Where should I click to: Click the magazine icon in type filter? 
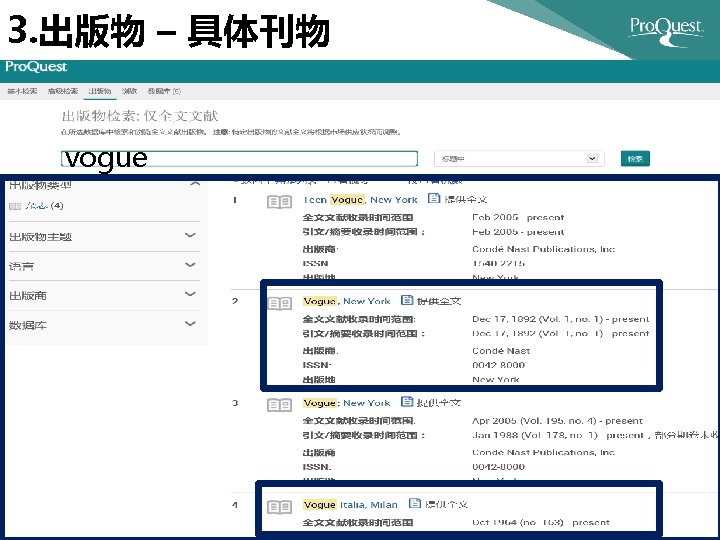coord(15,206)
